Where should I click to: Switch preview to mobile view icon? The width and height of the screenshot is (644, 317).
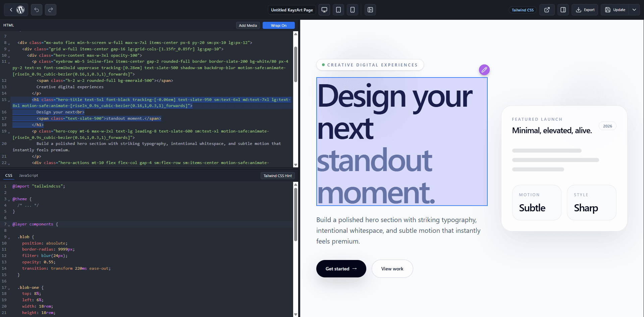(352, 10)
